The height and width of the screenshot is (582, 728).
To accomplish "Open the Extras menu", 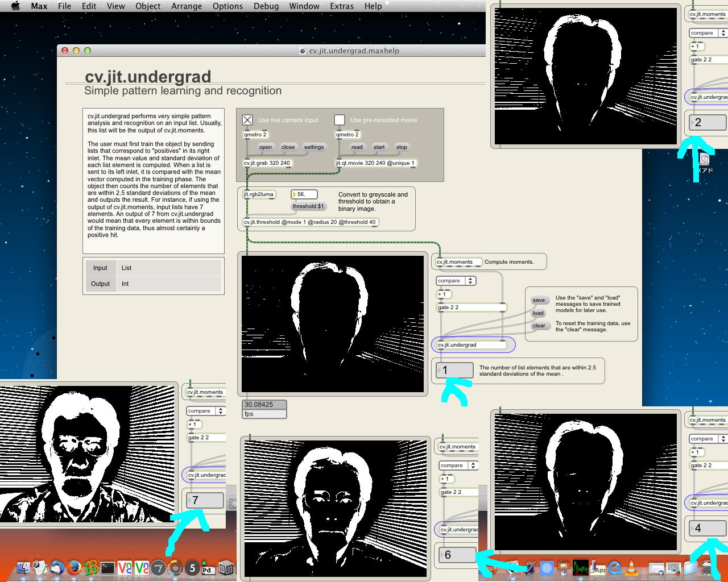I will click(x=341, y=6).
